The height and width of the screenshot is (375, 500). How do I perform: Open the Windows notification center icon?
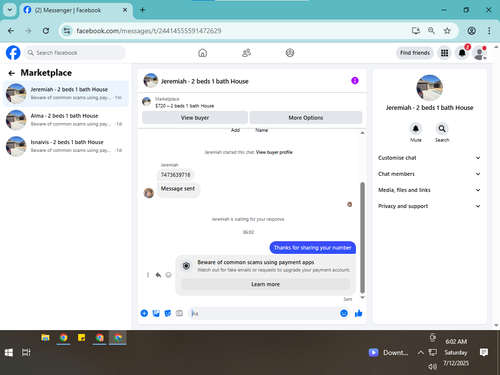click(x=484, y=352)
